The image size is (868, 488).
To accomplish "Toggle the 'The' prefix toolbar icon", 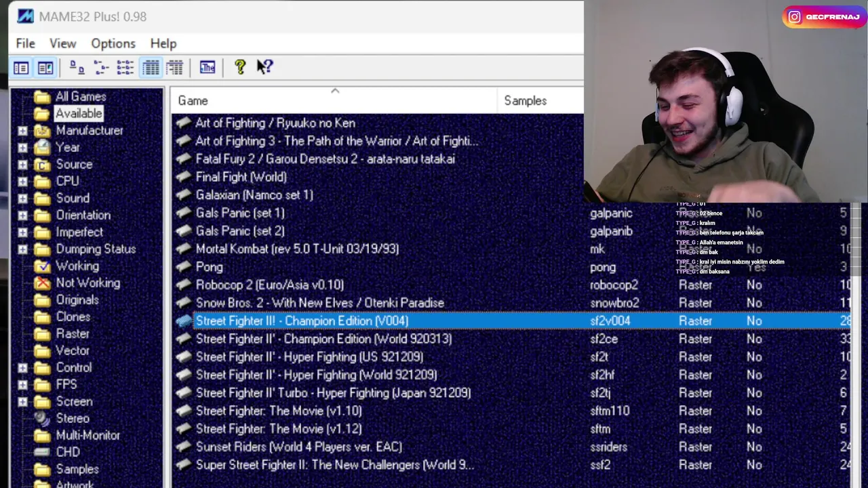I will click(208, 67).
